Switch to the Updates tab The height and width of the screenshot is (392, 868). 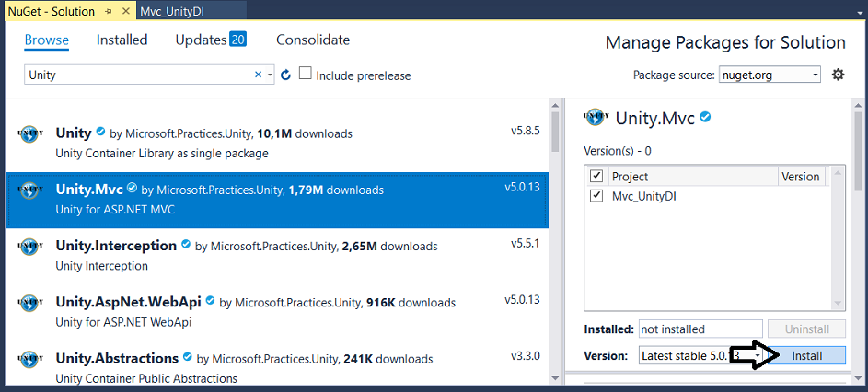point(201,40)
